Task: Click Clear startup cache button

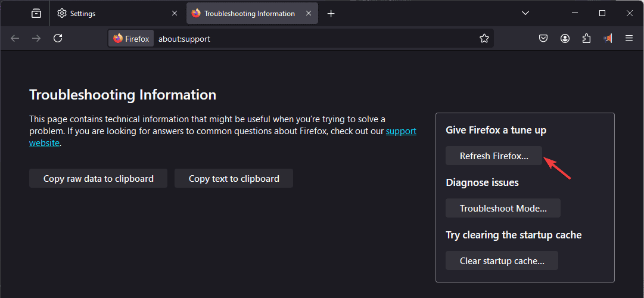Action: (x=502, y=260)
